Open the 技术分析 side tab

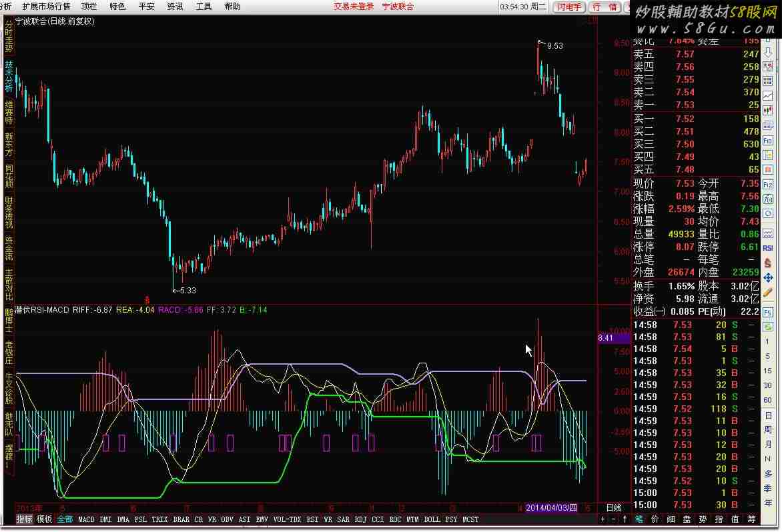(9, 76)
